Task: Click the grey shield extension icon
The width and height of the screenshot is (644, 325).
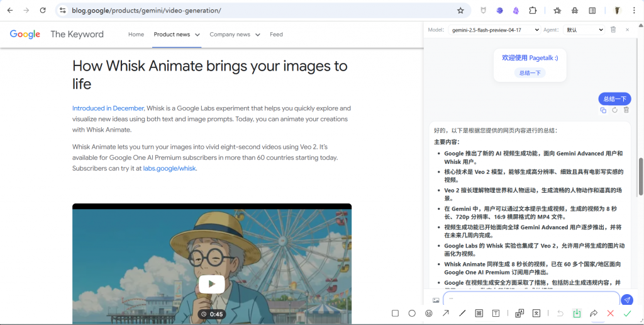Action: 483,11
